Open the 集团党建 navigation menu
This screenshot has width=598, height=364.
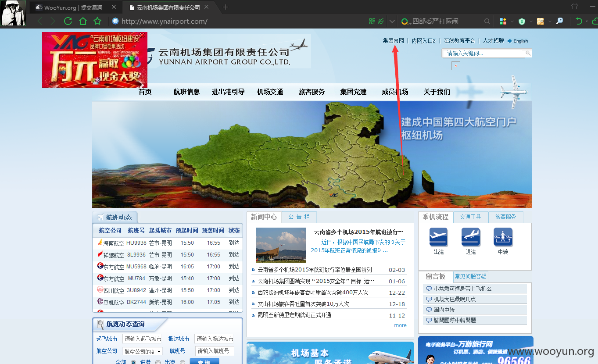(x=353, y=92)
